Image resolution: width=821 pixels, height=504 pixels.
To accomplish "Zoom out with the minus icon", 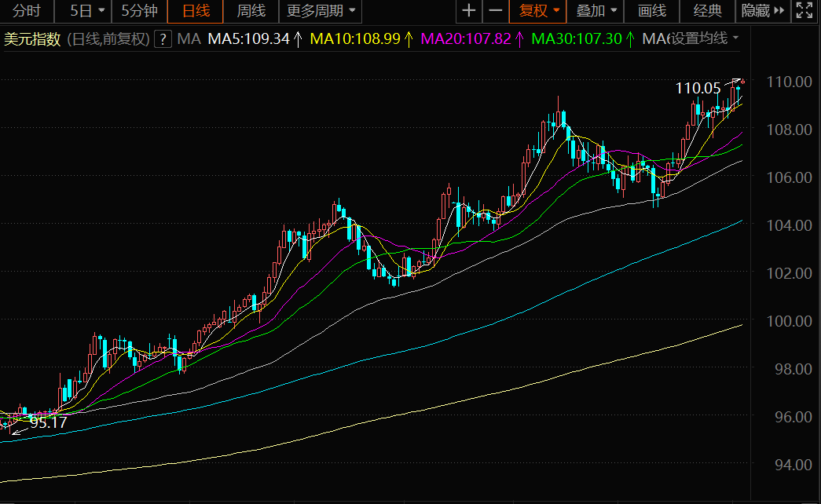I will (x=495, y=10).
